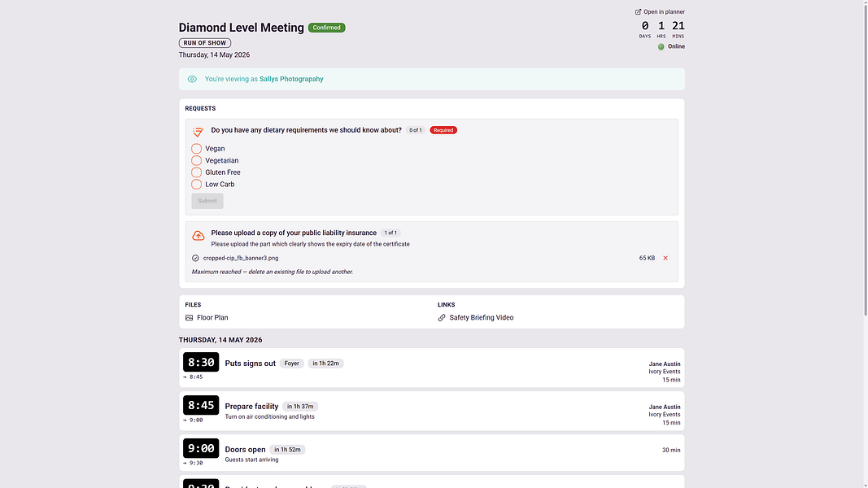The height and width of the screenshot is (488, 868).
Task: Select the Vegan option
Action: 197,149
